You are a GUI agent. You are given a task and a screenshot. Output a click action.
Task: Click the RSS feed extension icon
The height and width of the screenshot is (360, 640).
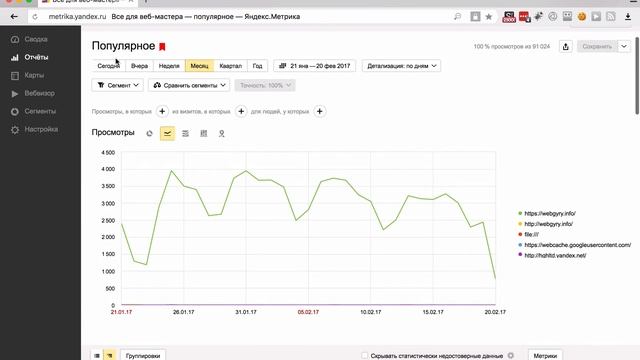point(611,16)
